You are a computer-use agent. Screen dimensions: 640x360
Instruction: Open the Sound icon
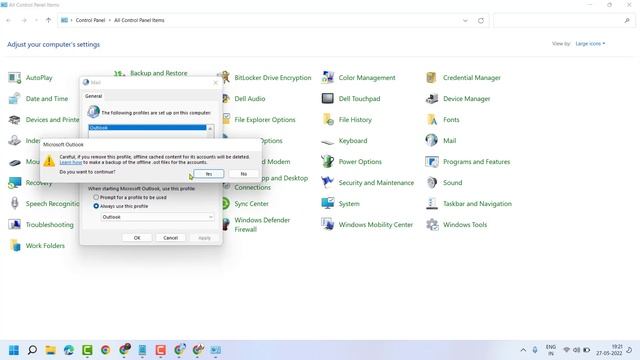point(432,182)
